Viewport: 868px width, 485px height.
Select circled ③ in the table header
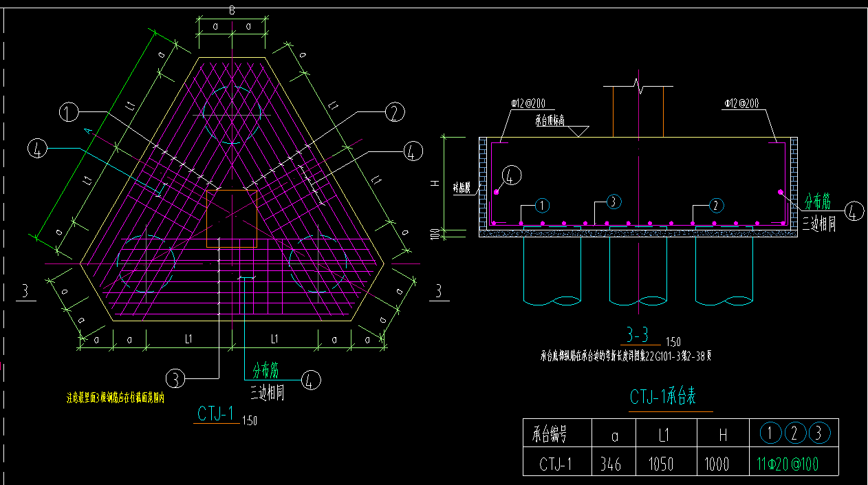819,433
